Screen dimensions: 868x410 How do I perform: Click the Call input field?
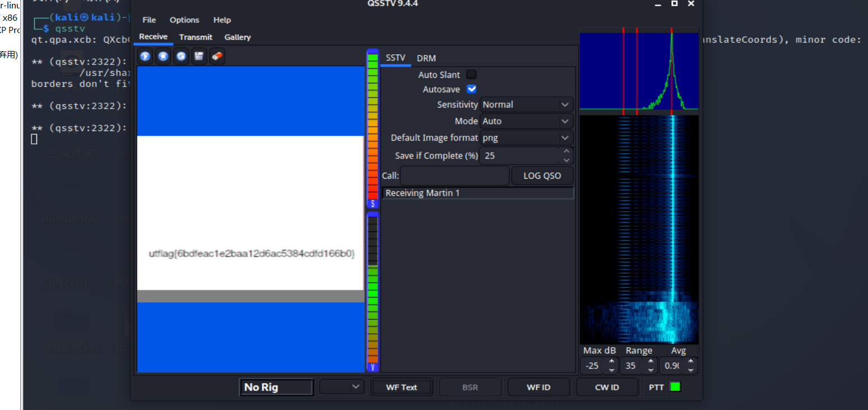click(x=454, y=176)
